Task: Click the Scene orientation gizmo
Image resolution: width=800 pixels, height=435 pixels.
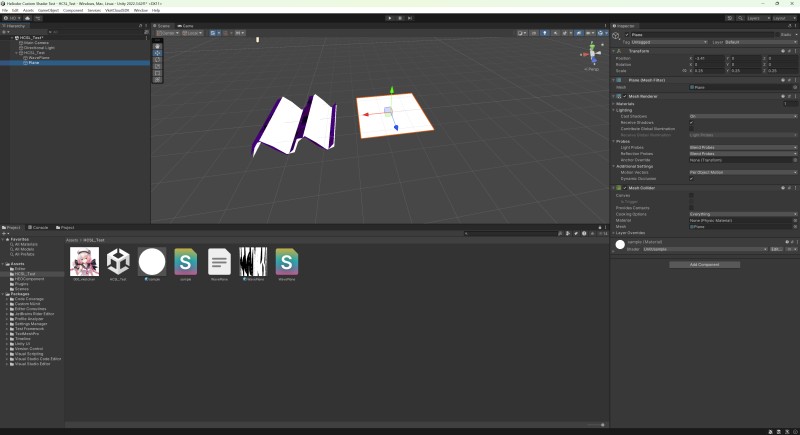Action: 592,52
